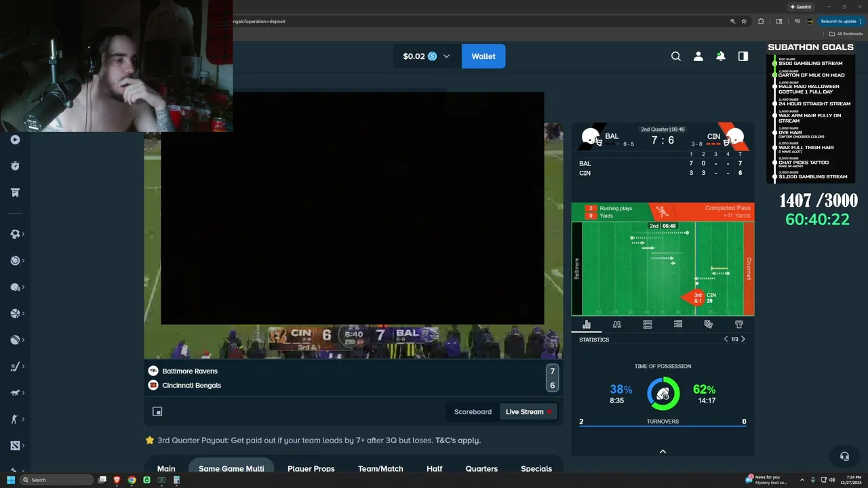The height and width of the screenshot is (488, 868).
Task: Select the ice hockey stick sport icon
Action: point(15,367)
